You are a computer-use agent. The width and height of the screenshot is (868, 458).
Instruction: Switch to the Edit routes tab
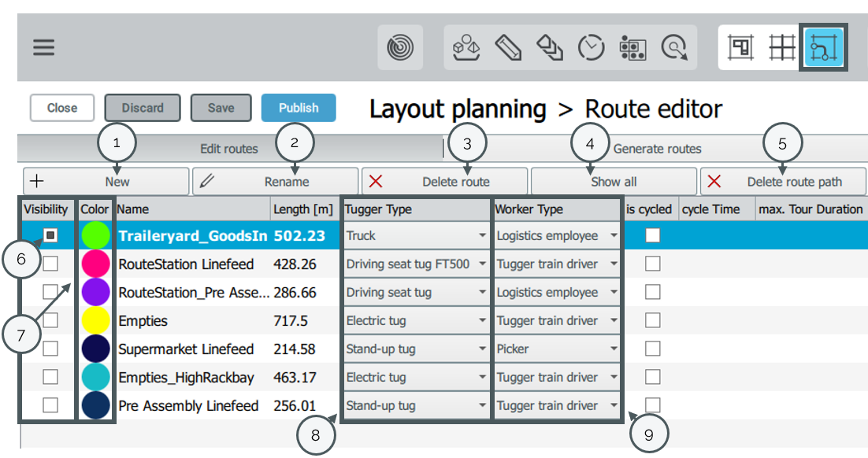click(x=229, y=149)
